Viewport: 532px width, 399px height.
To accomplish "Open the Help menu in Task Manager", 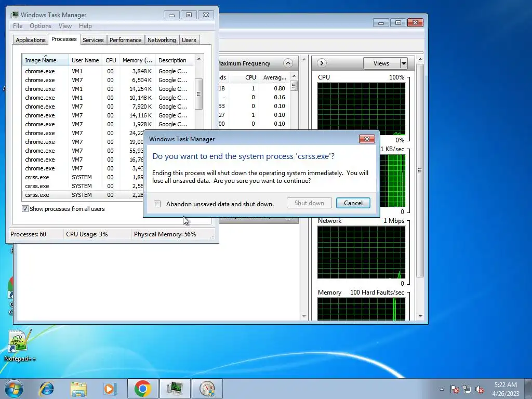I will pos(85,26).
